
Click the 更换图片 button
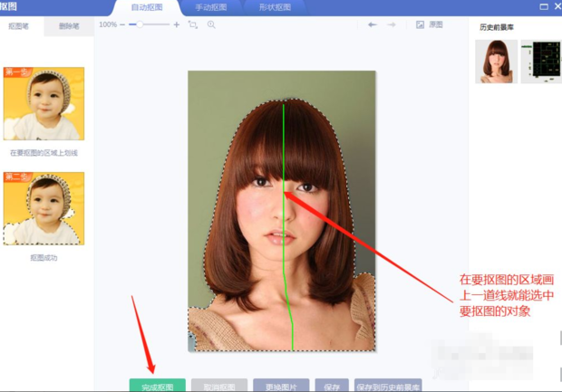tap(281, 385)
